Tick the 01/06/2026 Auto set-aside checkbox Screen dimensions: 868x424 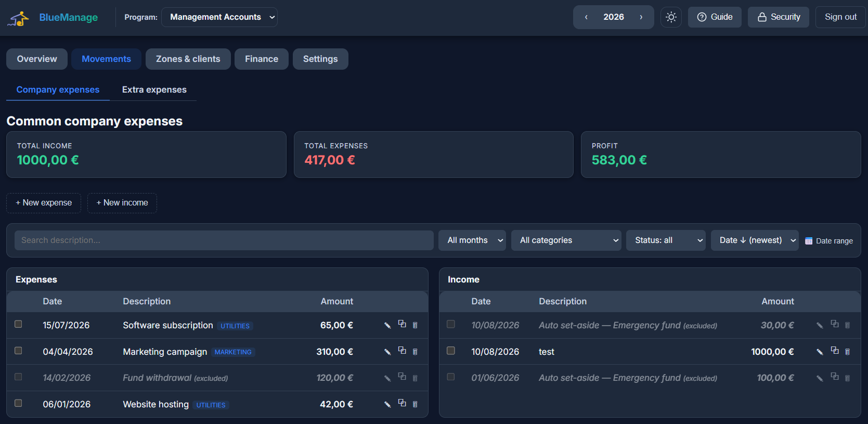coord(451,377)
